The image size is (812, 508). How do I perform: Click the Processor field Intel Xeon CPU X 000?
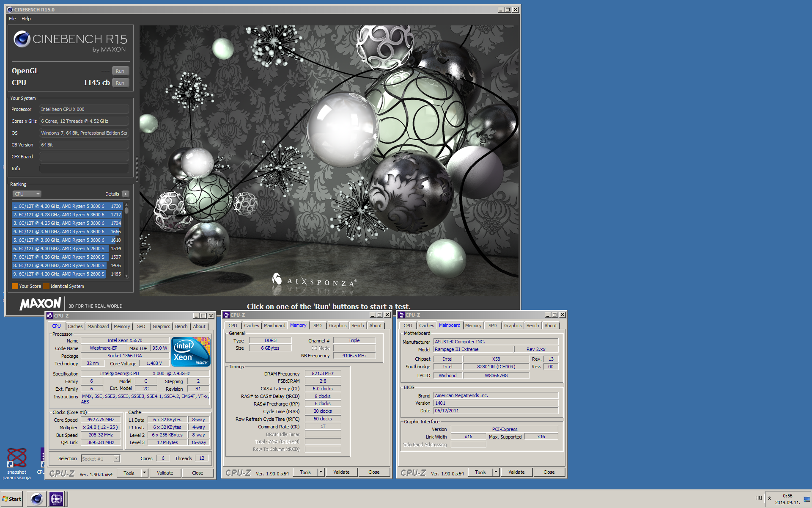coord(84,109)
